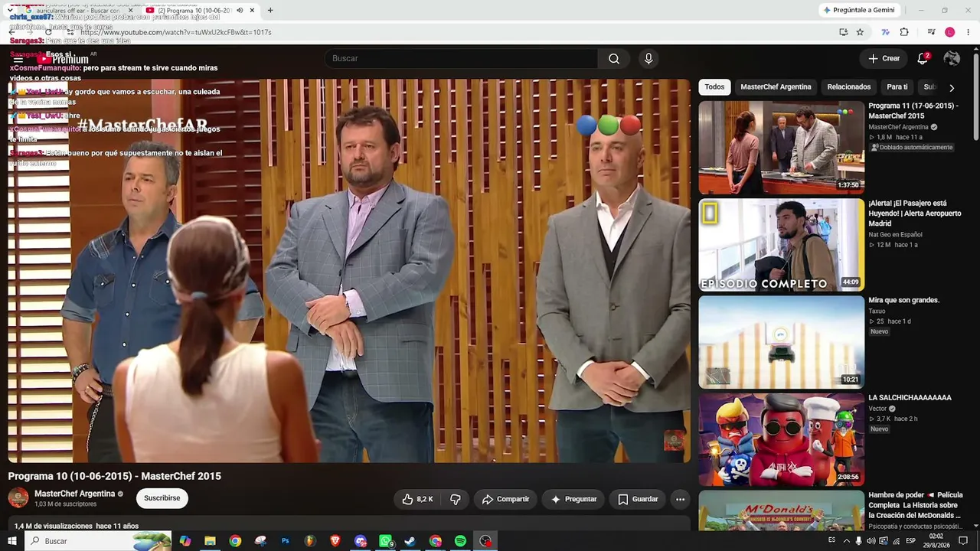Select the Relacionados filter chip

(x=849, y=87)
